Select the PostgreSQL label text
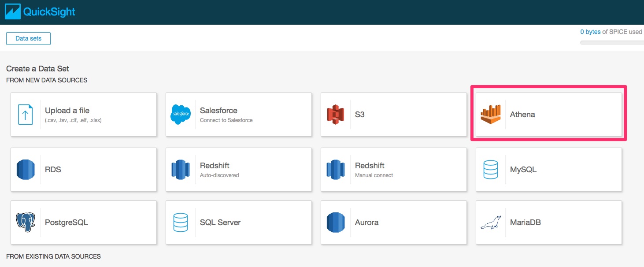The width and height of the screenshot is (644, 267). click(x=67, y=222)
